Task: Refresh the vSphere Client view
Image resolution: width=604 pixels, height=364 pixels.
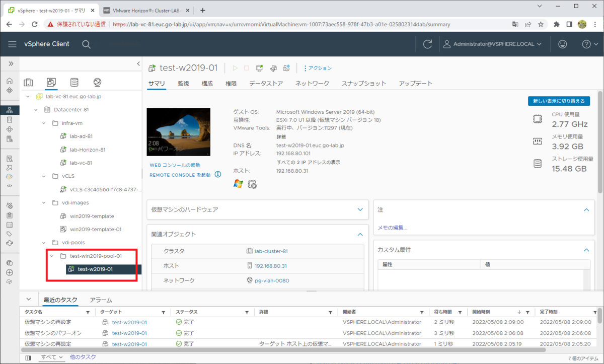Action: coord(427,44)
